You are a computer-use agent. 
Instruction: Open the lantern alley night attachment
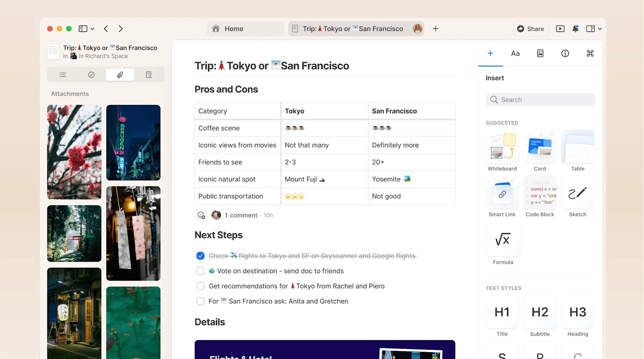(x=74, y=313)
